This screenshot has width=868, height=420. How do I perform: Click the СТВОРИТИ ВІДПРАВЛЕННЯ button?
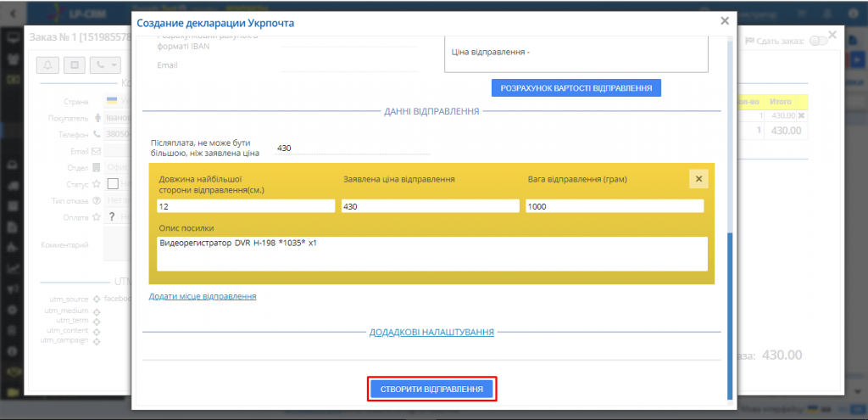(431, 389)
